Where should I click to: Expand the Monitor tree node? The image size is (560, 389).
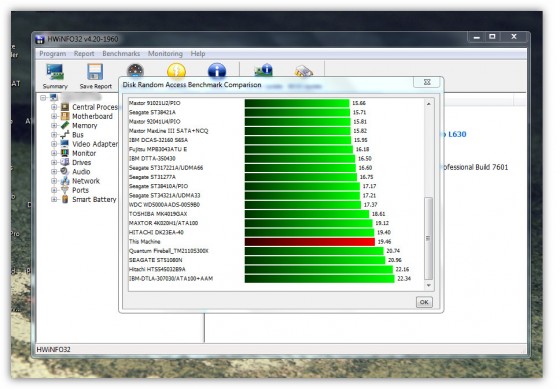tap(54, 153)
